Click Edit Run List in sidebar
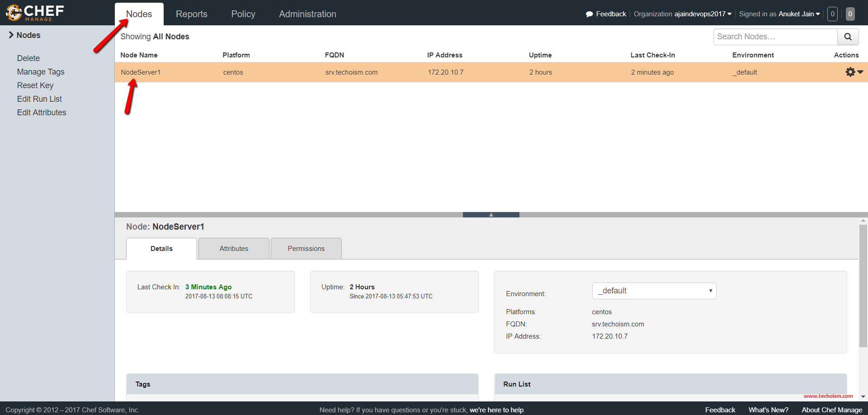The height and width of the screenshot is (415, 868). coord(39,99)
